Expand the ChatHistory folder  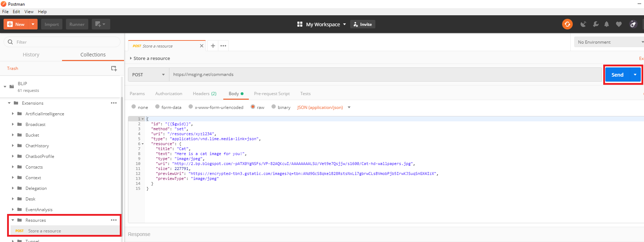pos(13,145)
